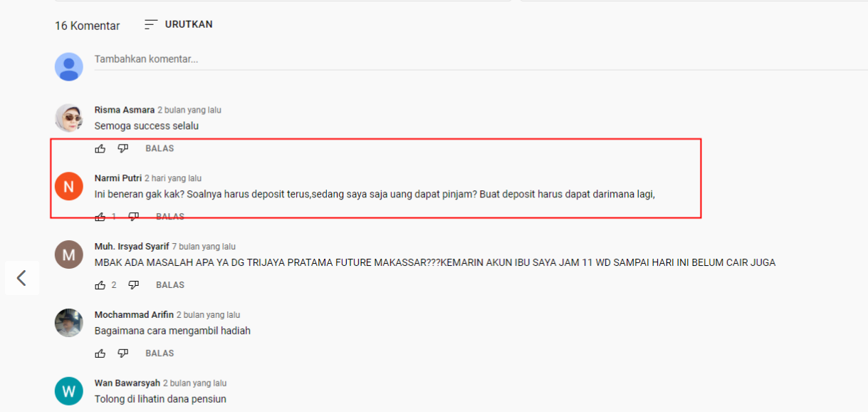Click the '2 hari yang lalu' timestamp

tap(173, 178)
